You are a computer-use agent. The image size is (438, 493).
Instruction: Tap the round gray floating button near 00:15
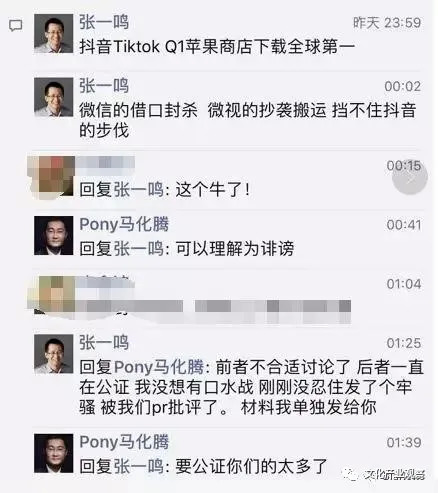(x=410, y=178)
